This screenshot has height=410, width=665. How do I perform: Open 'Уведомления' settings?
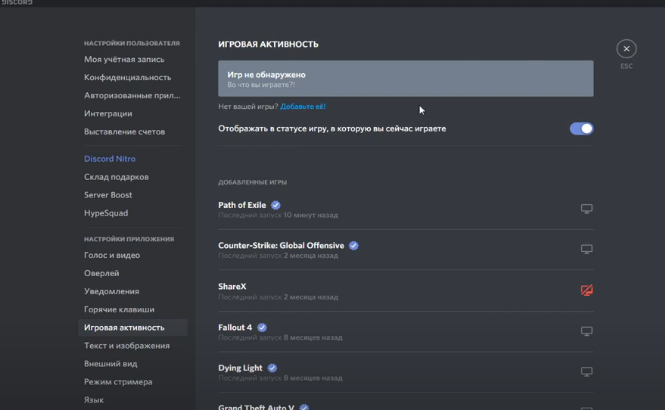112,292
